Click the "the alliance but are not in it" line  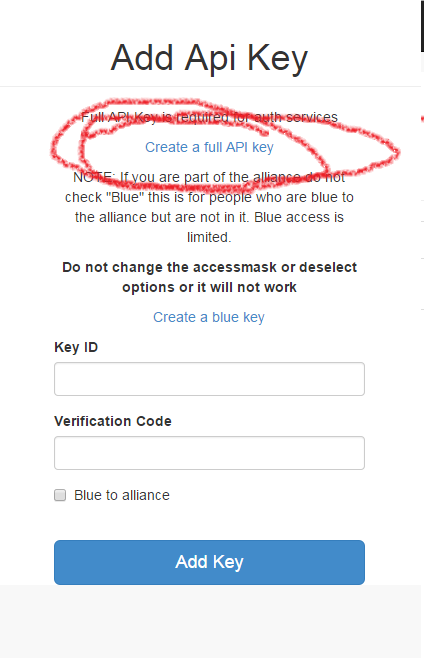click(x=209, y=217)
